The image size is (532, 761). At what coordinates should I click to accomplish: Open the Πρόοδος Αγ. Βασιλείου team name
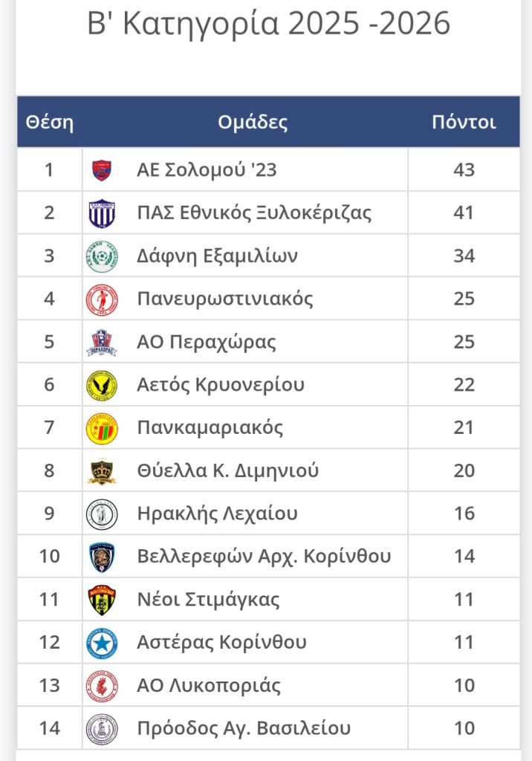244,728
